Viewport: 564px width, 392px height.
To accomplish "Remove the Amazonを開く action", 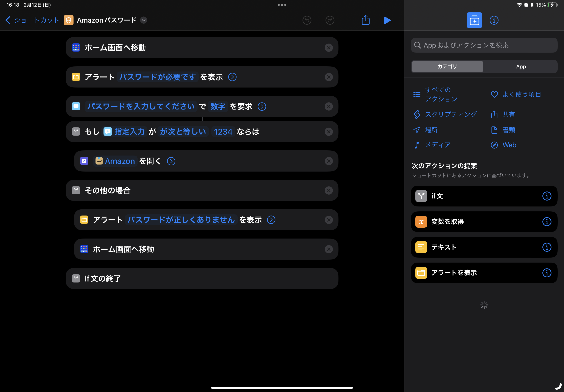I will click(x=329, y=161).
